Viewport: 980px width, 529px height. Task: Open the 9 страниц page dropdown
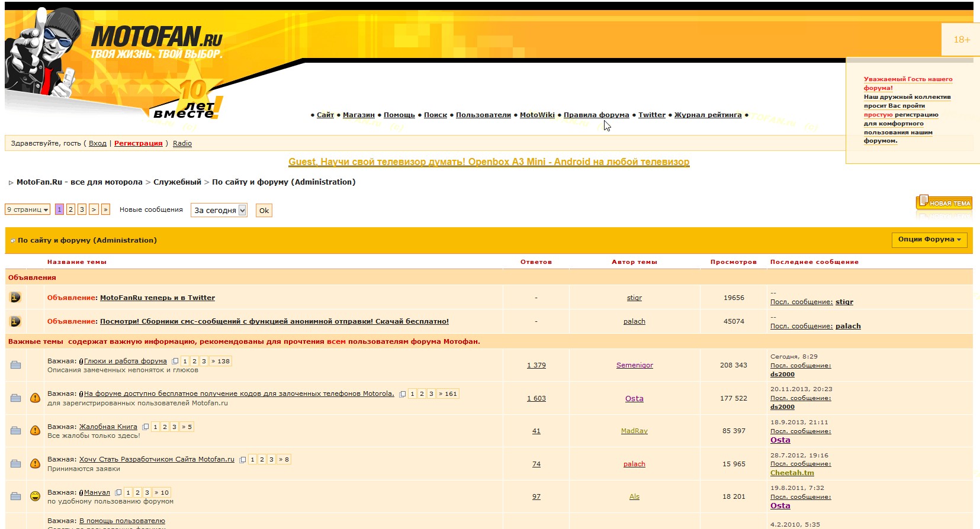coord(27,209)
